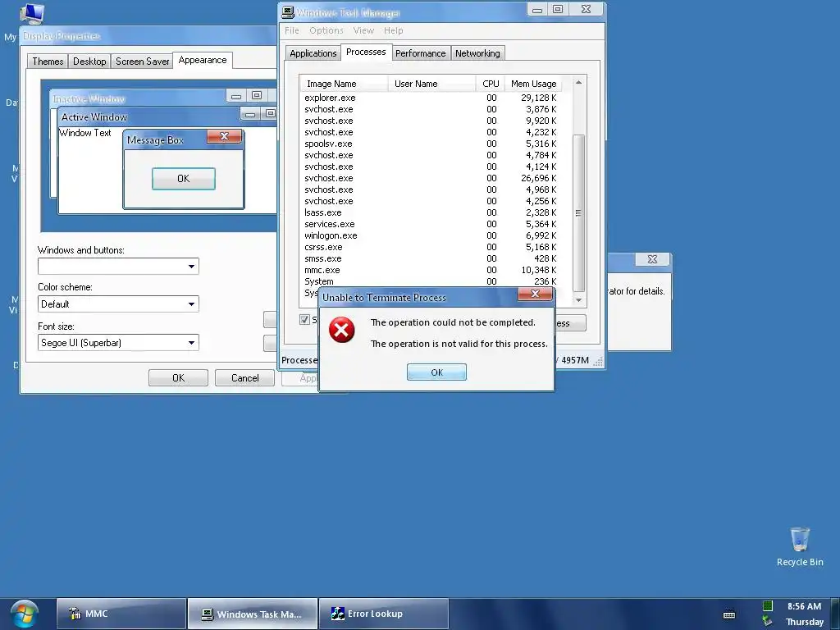Open the Start menu orb

[x=25, y=614]
